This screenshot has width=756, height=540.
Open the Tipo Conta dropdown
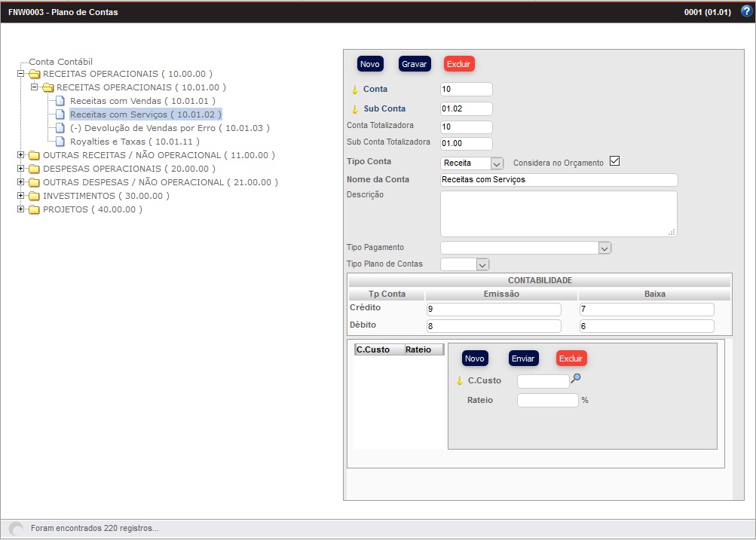pos(498,163)
